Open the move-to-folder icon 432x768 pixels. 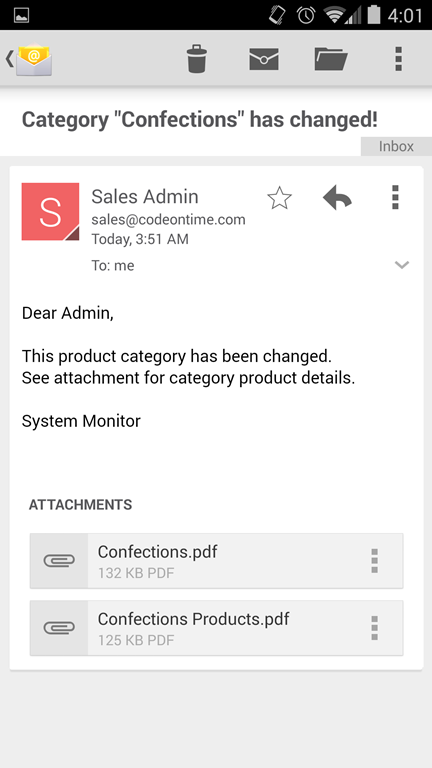coord(331,59)
